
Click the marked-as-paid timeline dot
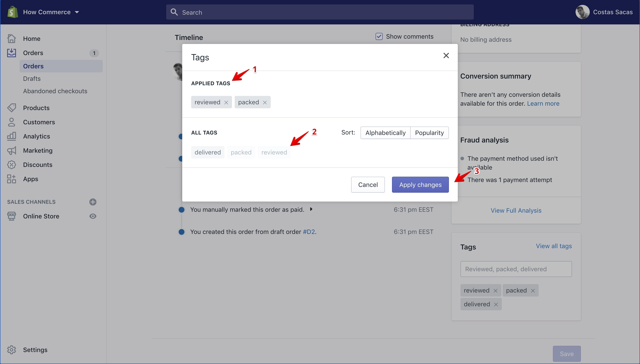click(x=182, y=210)
